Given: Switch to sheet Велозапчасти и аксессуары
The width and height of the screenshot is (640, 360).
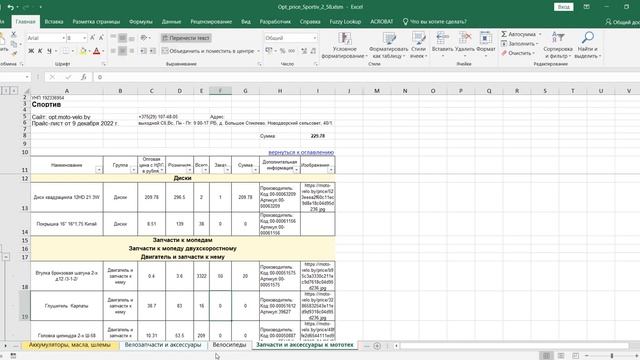Looking at the screenshot, I should click(163, 345).
